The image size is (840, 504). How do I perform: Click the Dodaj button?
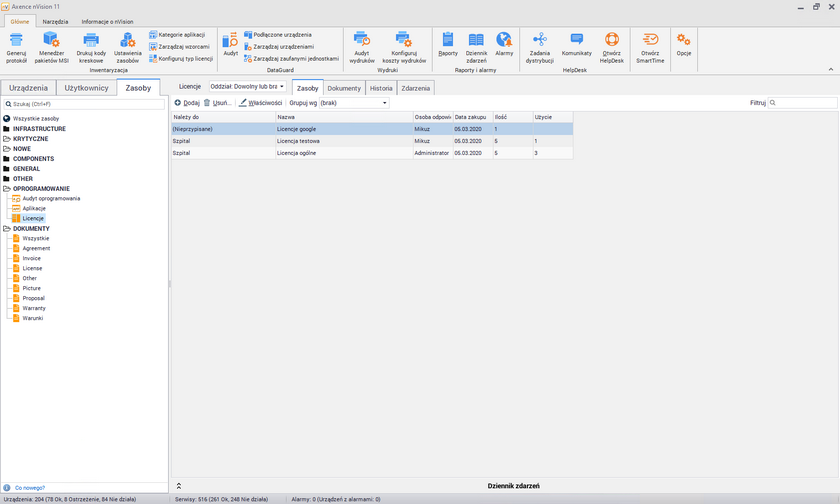pyautogui.click(x=186, y=103)
